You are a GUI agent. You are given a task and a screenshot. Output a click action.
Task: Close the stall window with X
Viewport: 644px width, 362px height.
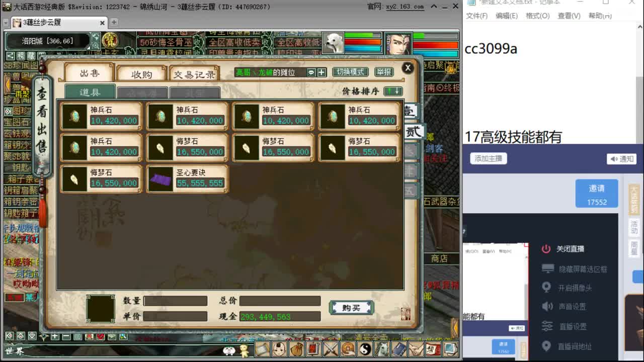pos(408,67)
